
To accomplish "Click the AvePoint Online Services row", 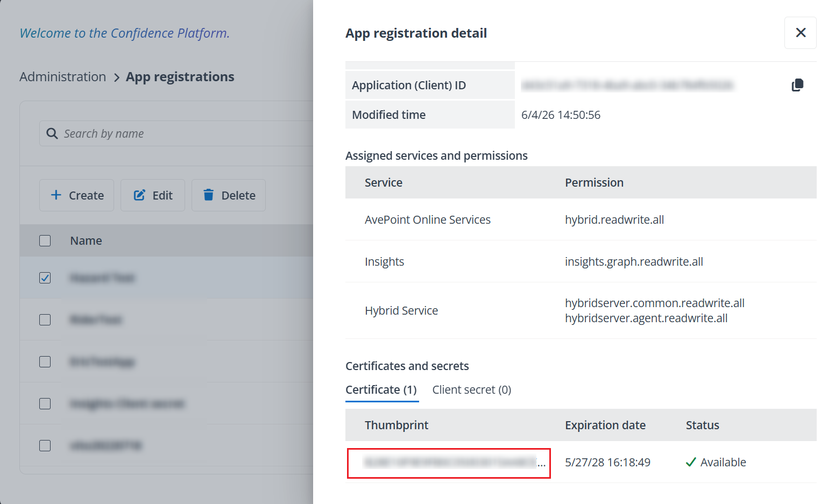I will [x=581, y=219].
